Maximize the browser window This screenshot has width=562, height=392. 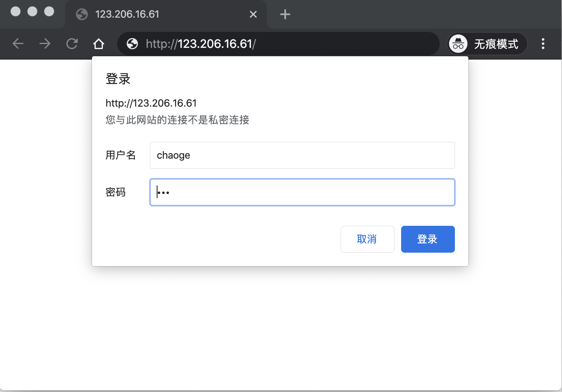click(x=49, y=11)
